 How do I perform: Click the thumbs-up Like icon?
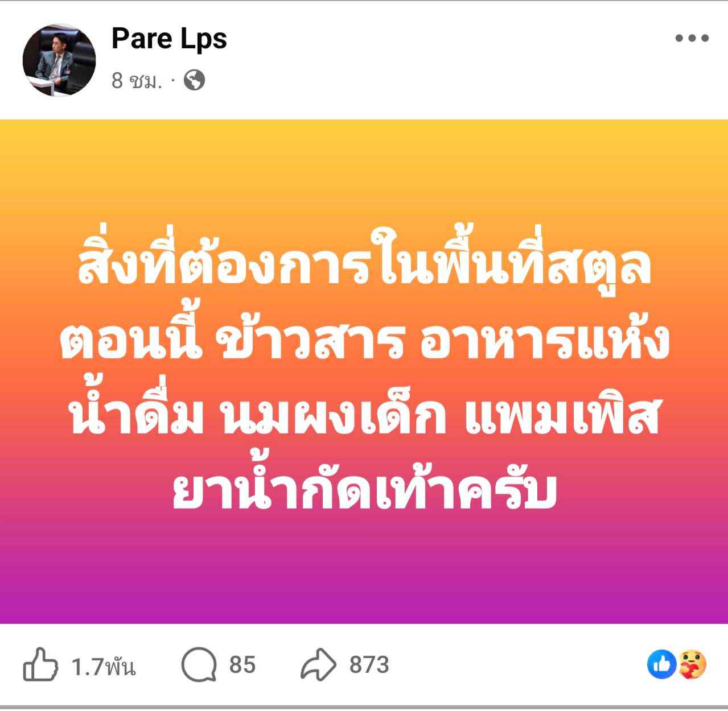coord(40,664)
